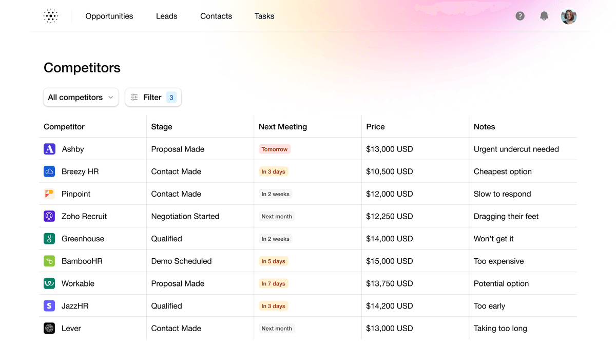Click the Tomorrow meeting badge for Ashby
The width and height of the screenshot is (616, 364).
click(x=275, y=149)
